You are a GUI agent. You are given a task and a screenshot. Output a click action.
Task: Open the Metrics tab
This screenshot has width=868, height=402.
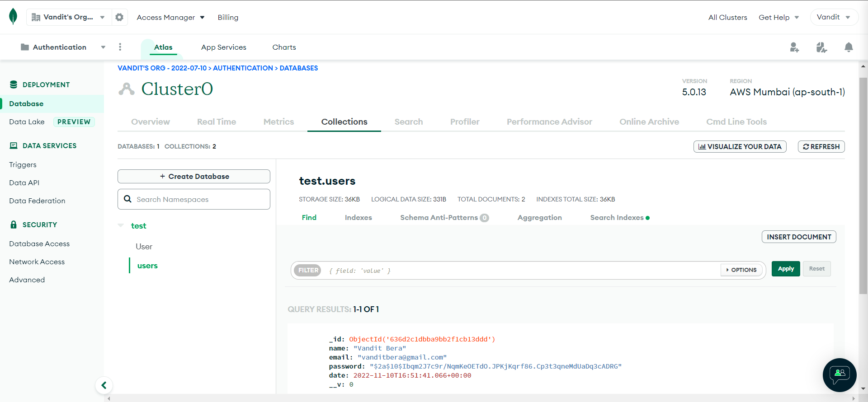coord(278,122)
